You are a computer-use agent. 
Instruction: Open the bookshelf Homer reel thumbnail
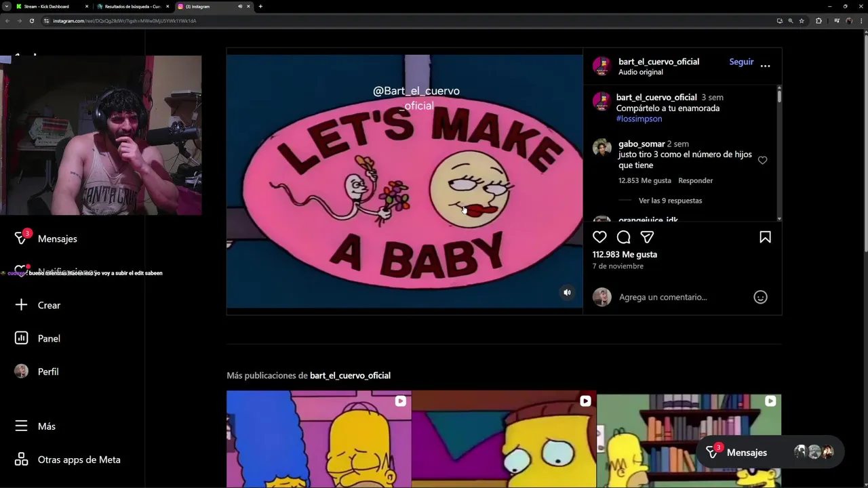pos(689,439)
